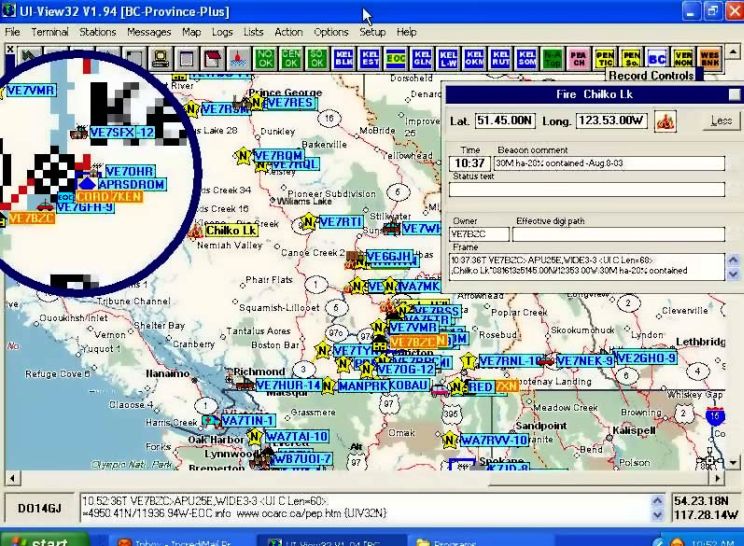Click the map's vertical scrollbar down arrow
The height and width of the screenshot is (546, 744).
pos(733,463)
